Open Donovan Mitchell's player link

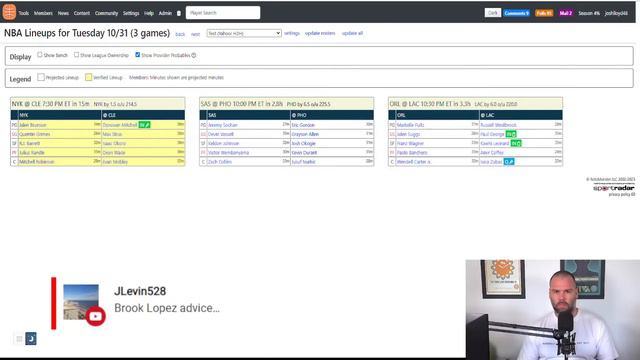tap(120, 125)
